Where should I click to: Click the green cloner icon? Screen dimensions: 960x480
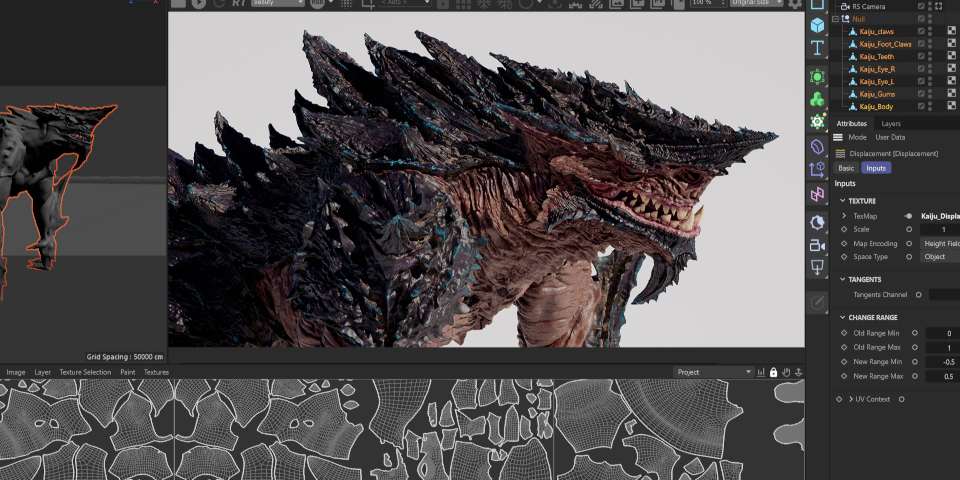(817, 99)
